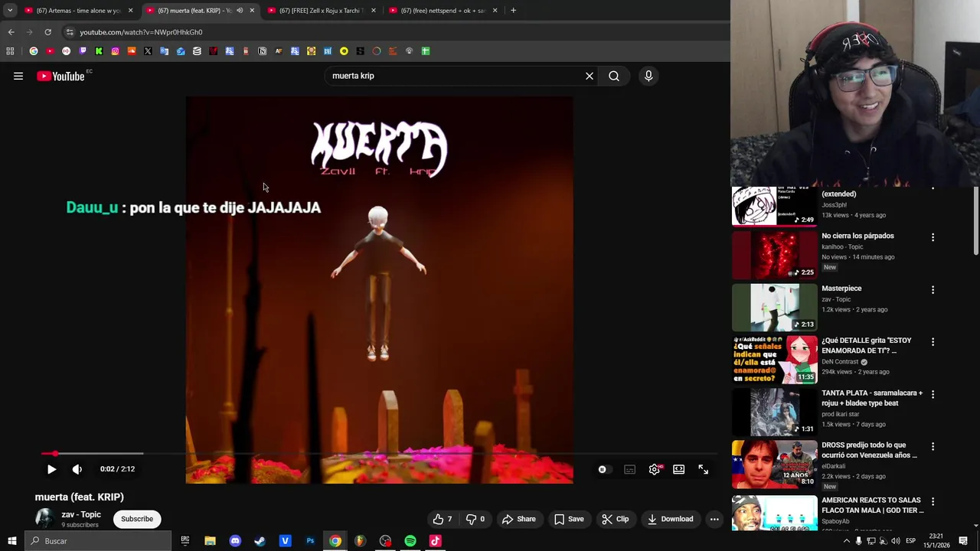Mute the muerta tab via speaker icon
Screen dimensions: 980x551
click(240, 11)
